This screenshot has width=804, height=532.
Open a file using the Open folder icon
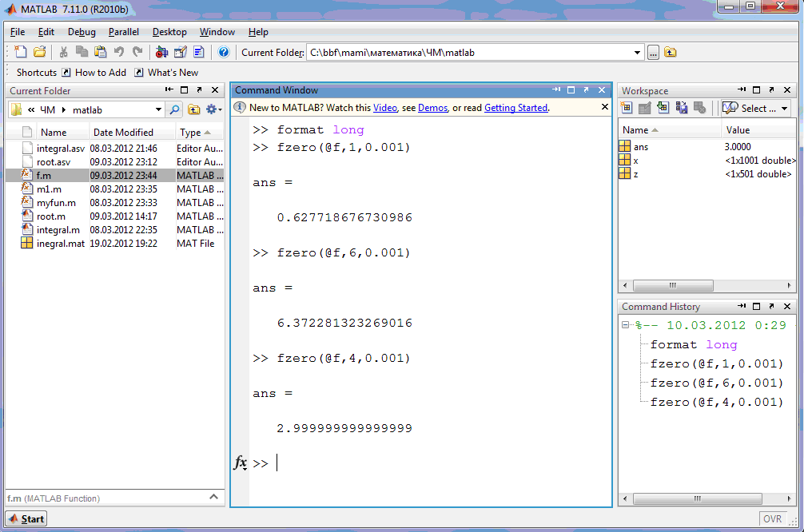(39, 52)
